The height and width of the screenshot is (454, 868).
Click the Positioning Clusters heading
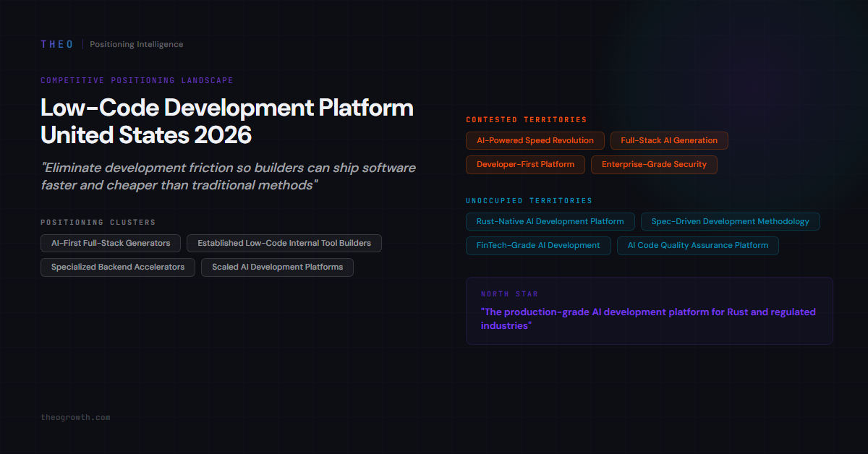click(x=98, y=222)
